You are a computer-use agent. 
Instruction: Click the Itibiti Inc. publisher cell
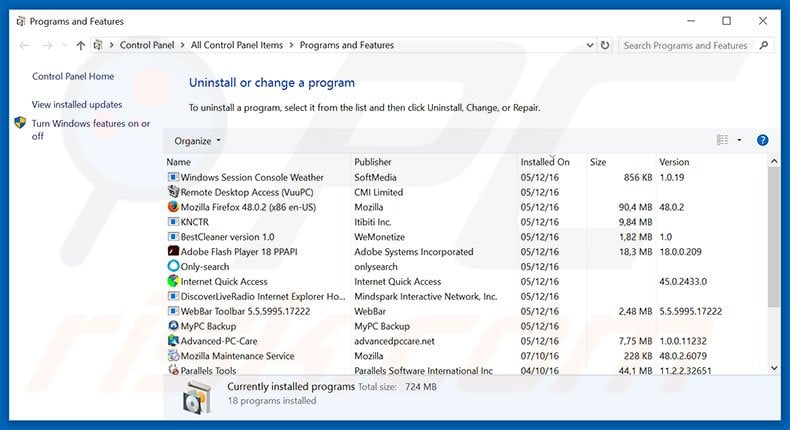pyautogui.click(x=373, y=222)
